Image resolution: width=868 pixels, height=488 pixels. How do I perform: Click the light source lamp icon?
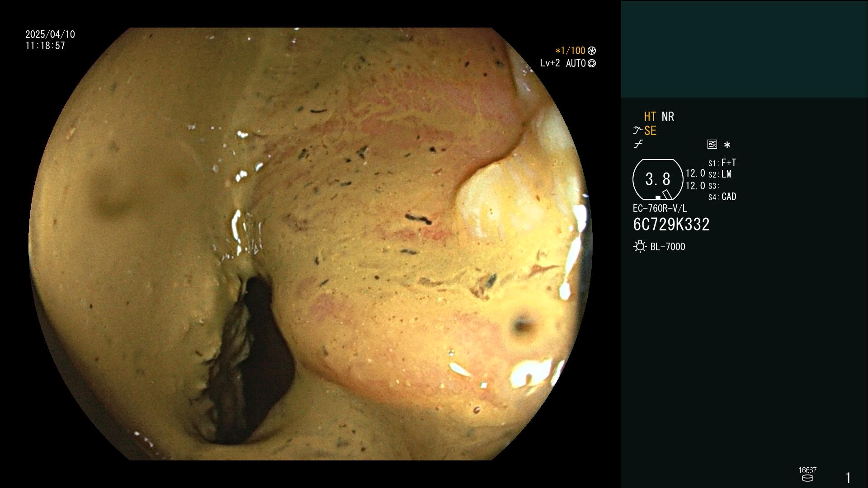click(640, 247)
